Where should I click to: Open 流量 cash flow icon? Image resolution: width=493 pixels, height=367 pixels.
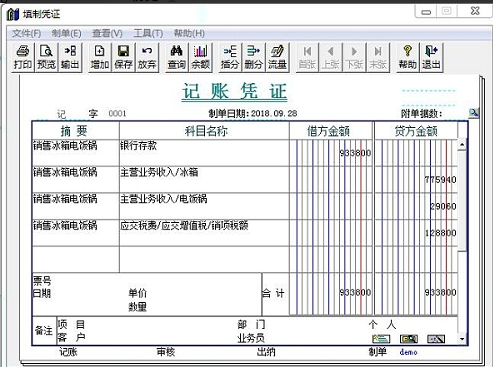277,57
